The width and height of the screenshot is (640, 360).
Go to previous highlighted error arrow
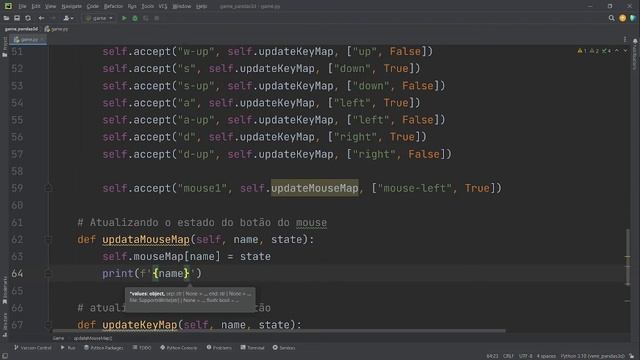click(617, 51)
